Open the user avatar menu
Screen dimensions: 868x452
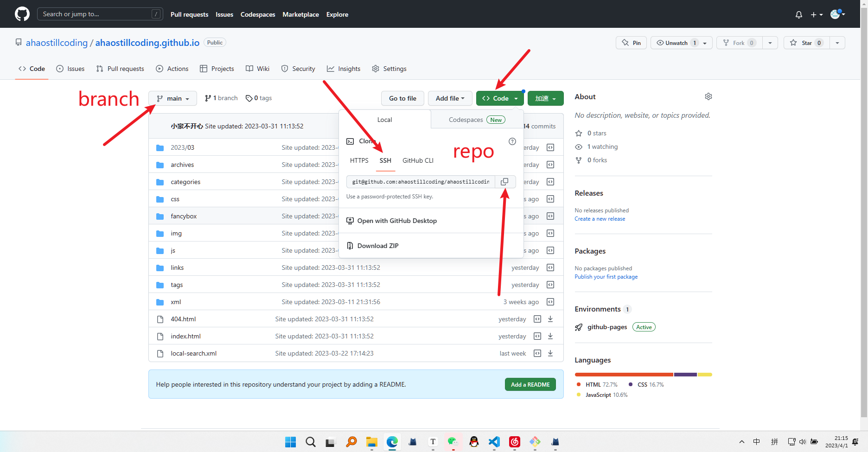(837, 14)
